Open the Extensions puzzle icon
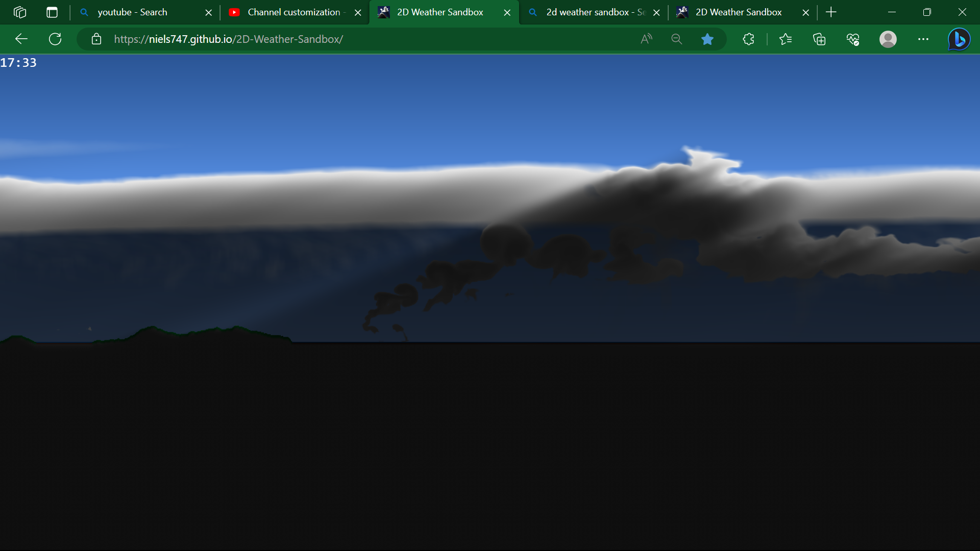 [749, 39]
